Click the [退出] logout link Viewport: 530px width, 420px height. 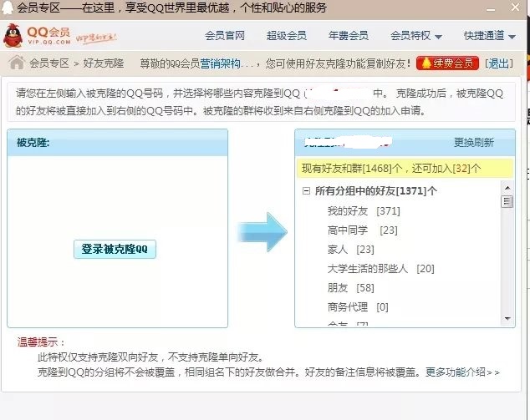pyautogui.click(x=499, y=63)
